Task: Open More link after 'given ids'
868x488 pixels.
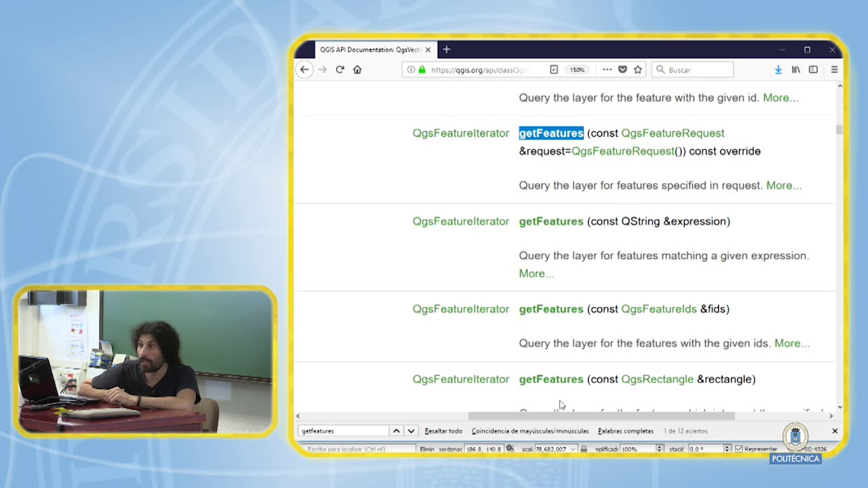Action: (x=792, y=344)
